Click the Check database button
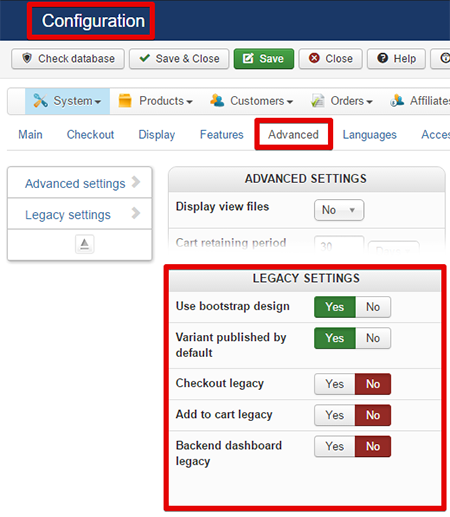The height and width of the screenshot is (517, 450). pyautogui.click(x=68, y=59)
